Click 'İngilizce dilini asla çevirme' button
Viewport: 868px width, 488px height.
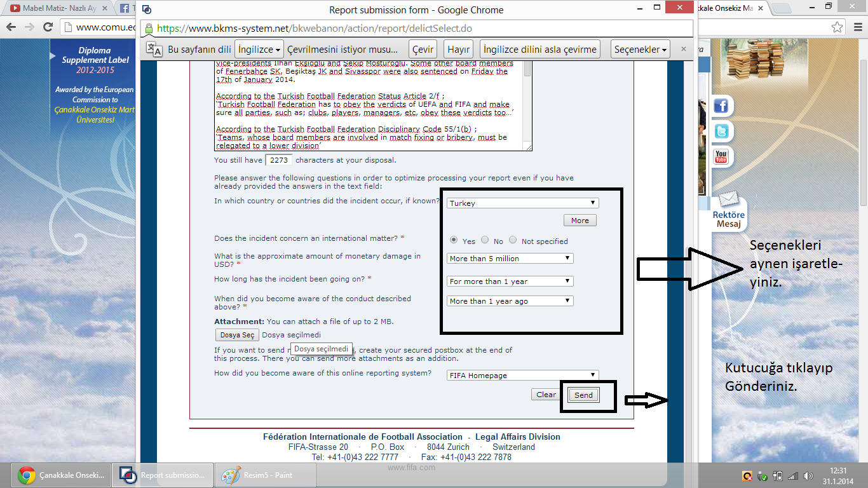pyautogui.click(x=540, y=50)
